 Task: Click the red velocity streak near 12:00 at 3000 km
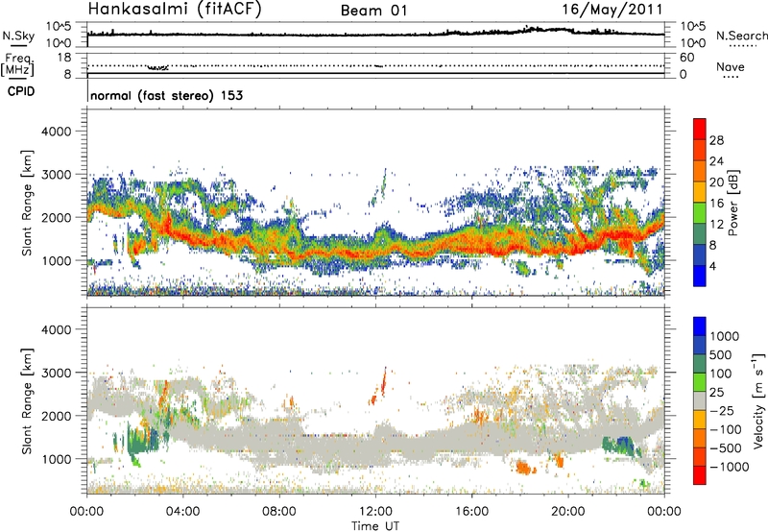tap(383, 381)
